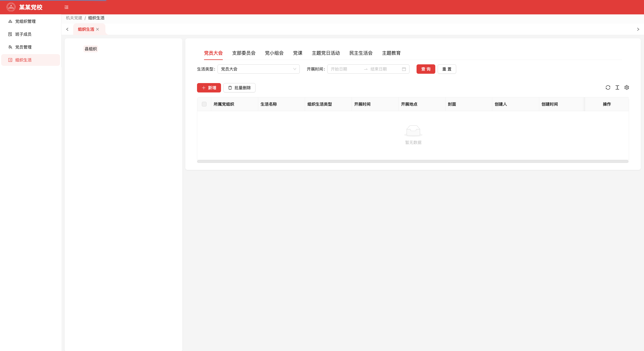Image resolution: width=644 pixels, height=351 pixels.
Task: Refresh table with the reload icon
Action: pos(608,87)
